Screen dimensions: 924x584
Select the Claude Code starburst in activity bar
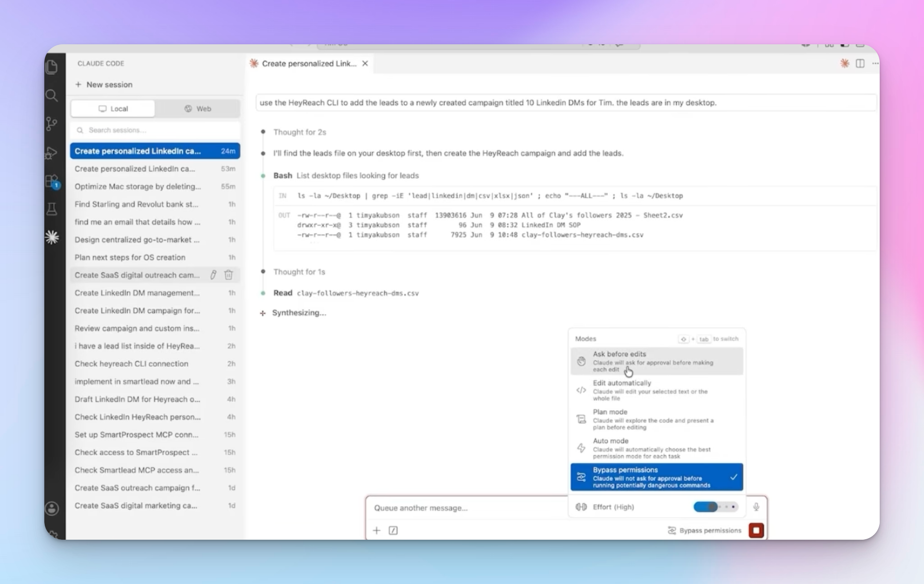tap(52, 237)
